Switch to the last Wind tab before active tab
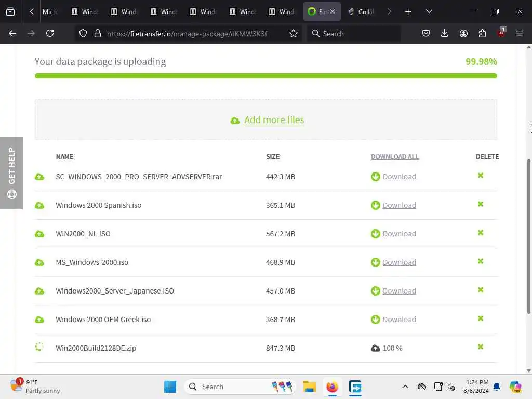The width and height of the screenshot is (532, 399). pyautogui.click(x=282, y=11)
